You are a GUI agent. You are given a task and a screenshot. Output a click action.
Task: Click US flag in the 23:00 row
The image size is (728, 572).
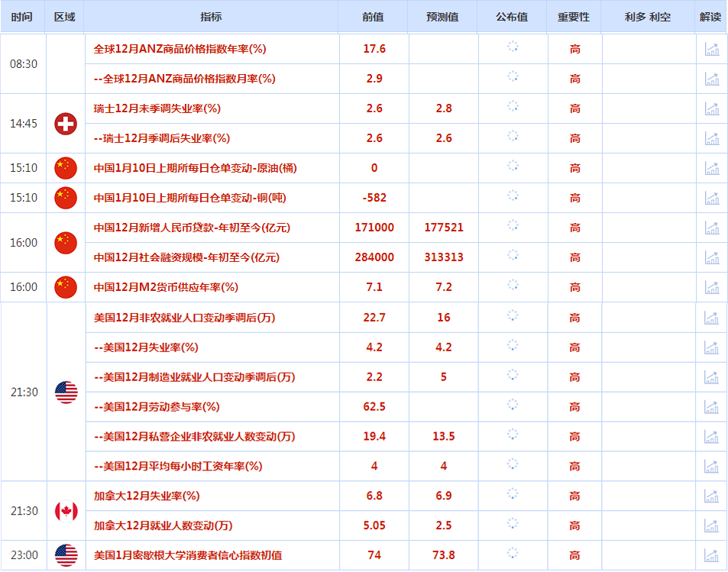click(x=66, y=555)
